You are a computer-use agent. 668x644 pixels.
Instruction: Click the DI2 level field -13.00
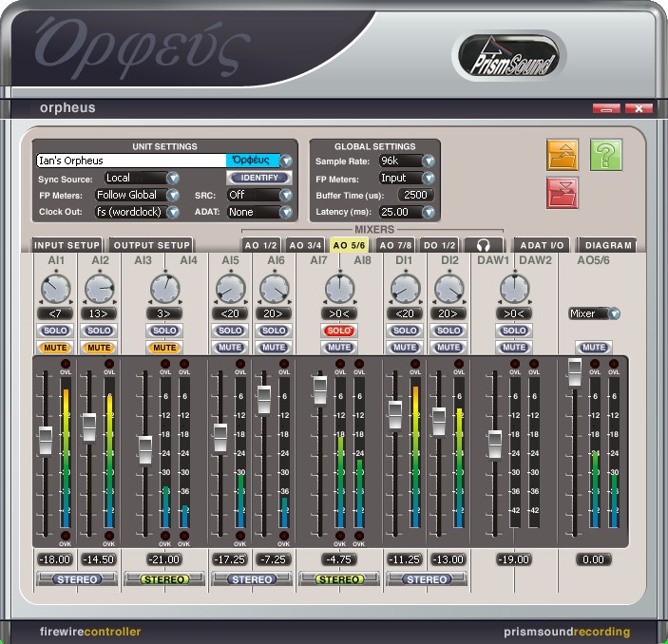(449, 559)
